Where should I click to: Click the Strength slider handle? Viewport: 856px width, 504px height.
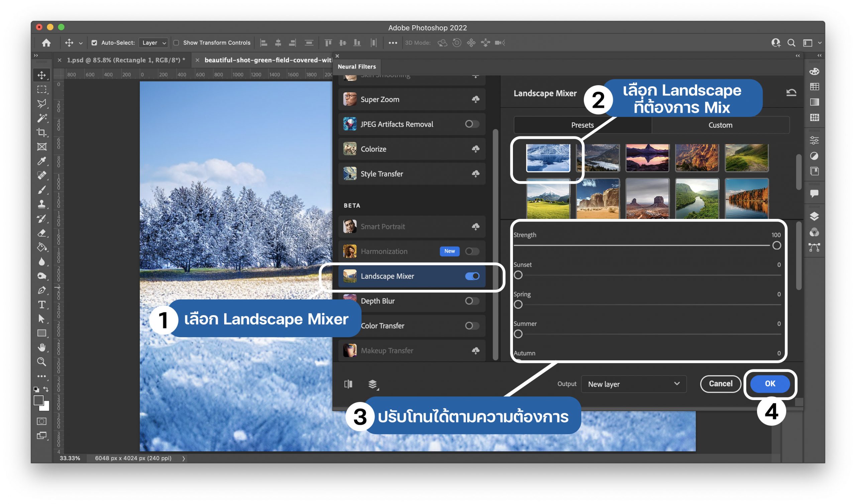click(x=776, y=246)
